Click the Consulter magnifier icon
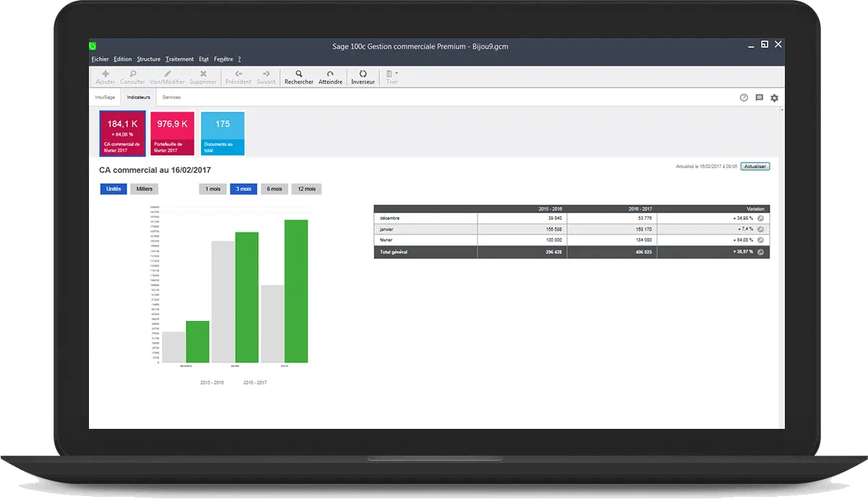The height and width of the screenshot is (499, 868). pos(132,74)
